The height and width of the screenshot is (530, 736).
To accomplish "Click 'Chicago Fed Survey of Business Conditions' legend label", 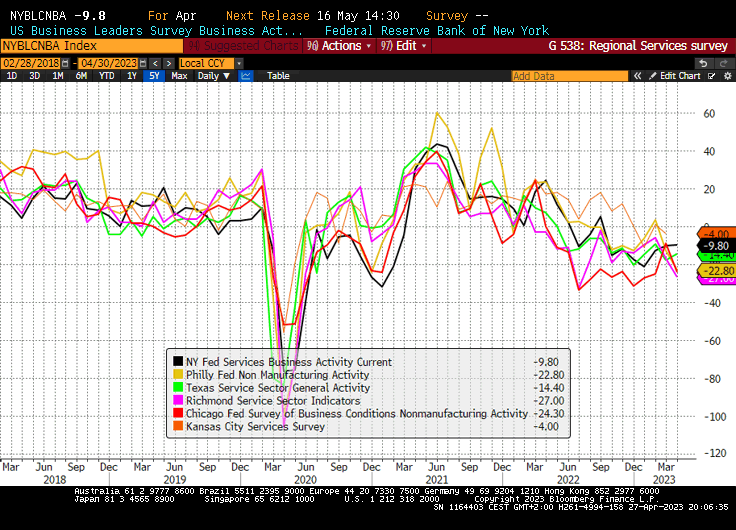I will coord(291,414).
